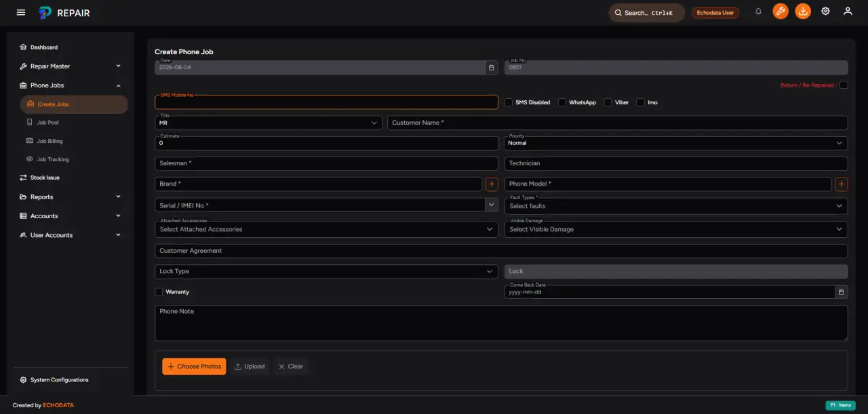Open the user profile icon
Viewport: 868px width, 414px height.
tap(848, 12)
